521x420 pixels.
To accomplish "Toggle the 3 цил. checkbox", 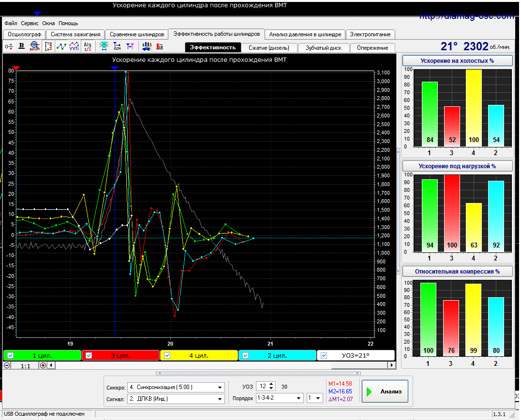I will (x=89, y=356).
